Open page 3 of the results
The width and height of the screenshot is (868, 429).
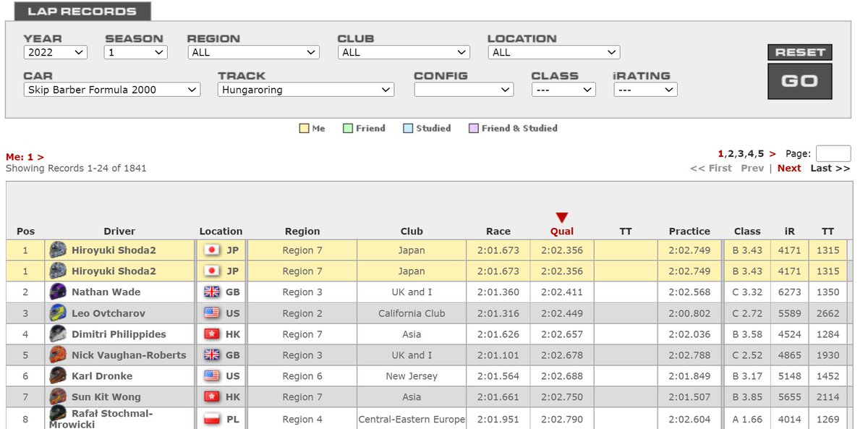tap(741, 153)
